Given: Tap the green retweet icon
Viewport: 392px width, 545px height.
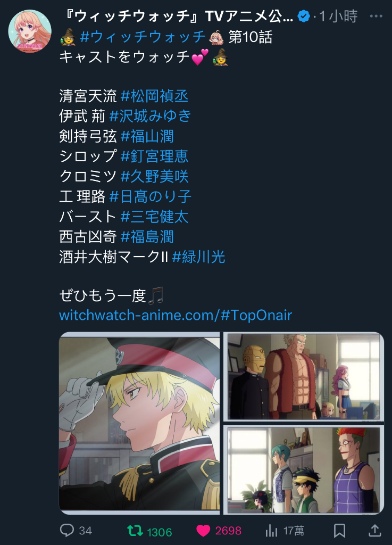Looking at the screenshot, I should click(x=135, y=531).
